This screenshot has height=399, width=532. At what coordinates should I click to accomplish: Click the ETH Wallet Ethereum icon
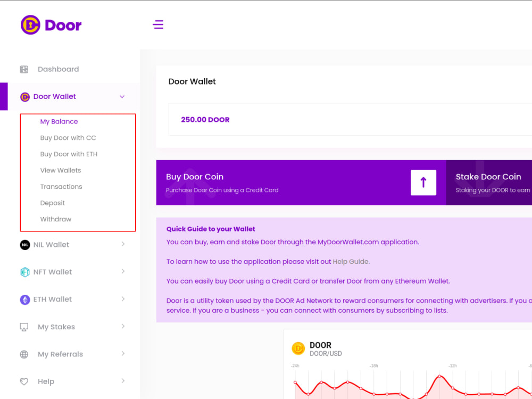tap(25, 300)
